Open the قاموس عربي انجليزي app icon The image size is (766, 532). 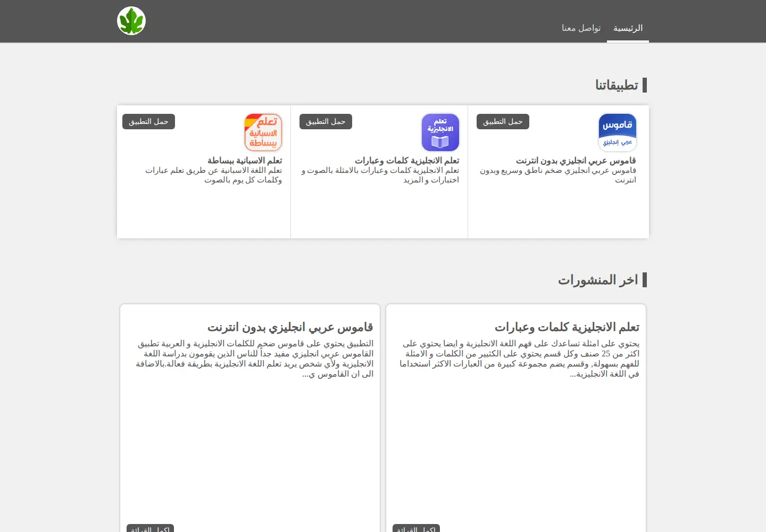click(617, 132)
